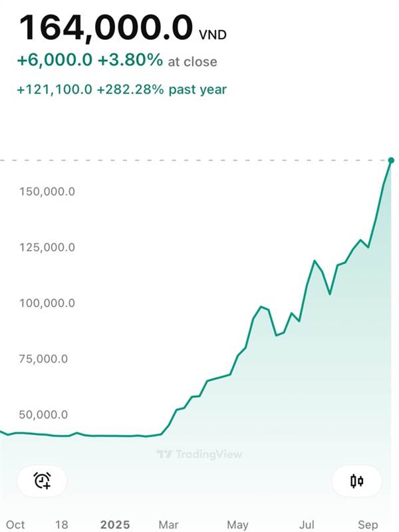
Task: Select the 2025 label on the time axis
Action: 116,525
